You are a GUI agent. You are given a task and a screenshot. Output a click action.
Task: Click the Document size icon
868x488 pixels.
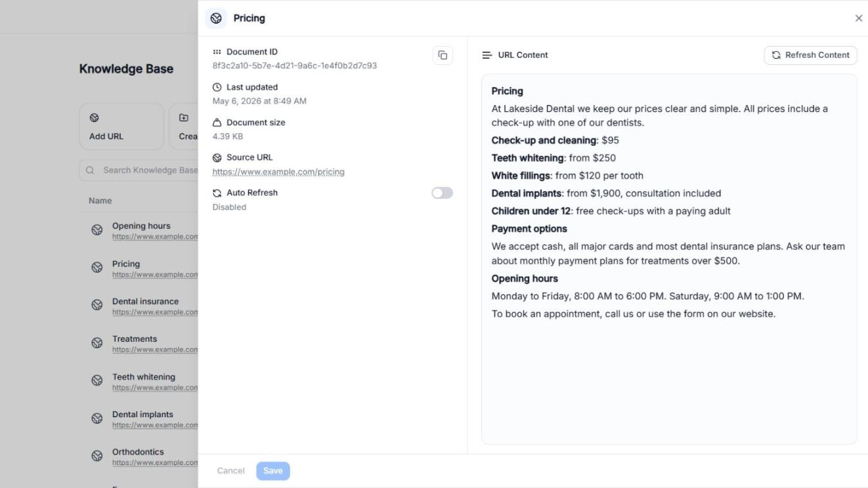217,123
